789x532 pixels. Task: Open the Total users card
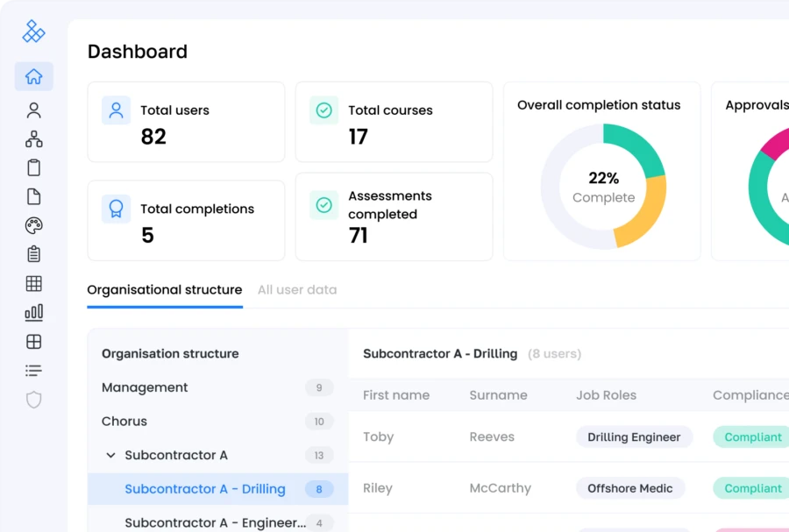point(186,122)
